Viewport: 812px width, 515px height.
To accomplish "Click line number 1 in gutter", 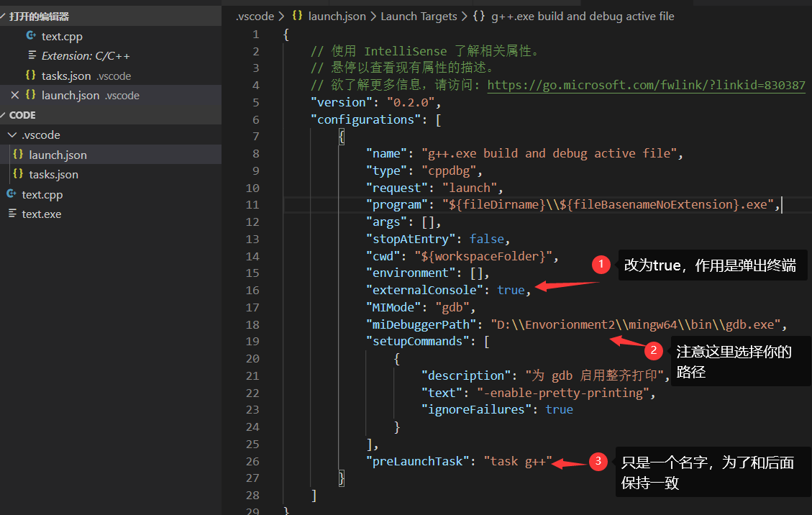I will [x=256, y=35].
